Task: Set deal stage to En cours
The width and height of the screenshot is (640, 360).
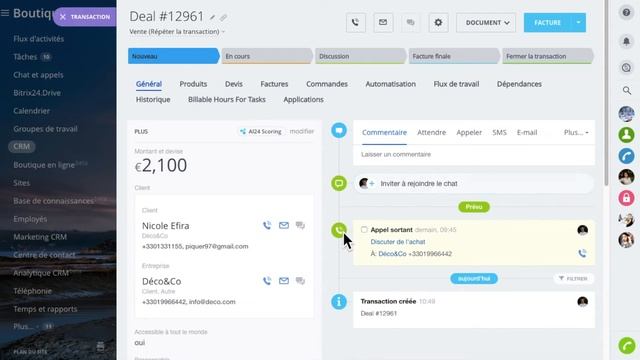Action: 267,56
